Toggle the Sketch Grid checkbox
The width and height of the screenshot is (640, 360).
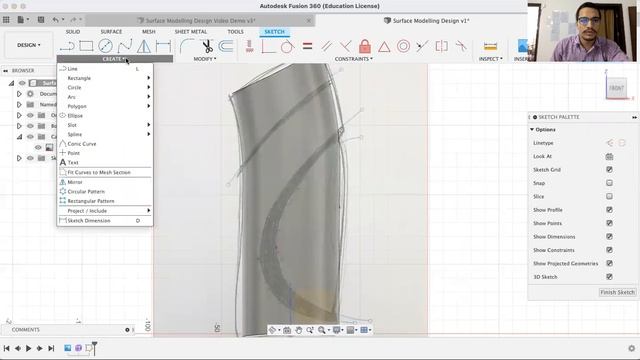coord(609,169)
